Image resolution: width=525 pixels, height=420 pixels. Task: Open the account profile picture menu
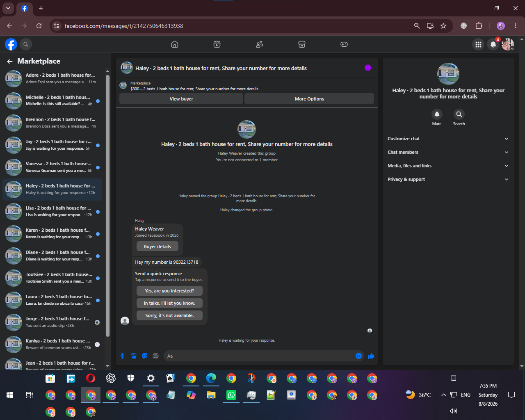tap(508, 44)
